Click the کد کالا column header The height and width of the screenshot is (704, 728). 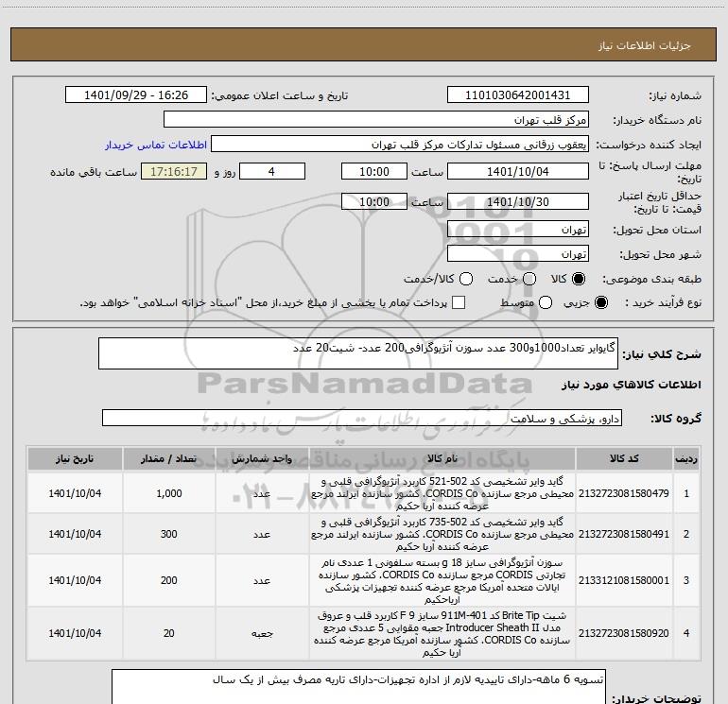coord(624,459)
